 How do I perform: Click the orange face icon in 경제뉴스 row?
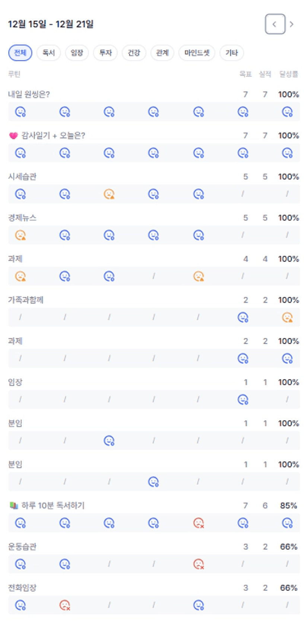[x=20, y=235]
